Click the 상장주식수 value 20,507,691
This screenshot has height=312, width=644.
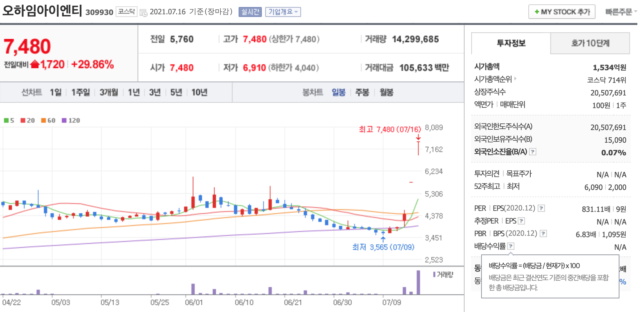pos(608,93)
